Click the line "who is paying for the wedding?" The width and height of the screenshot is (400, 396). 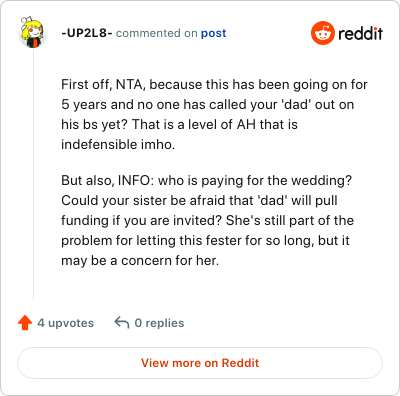coord(255,180)
